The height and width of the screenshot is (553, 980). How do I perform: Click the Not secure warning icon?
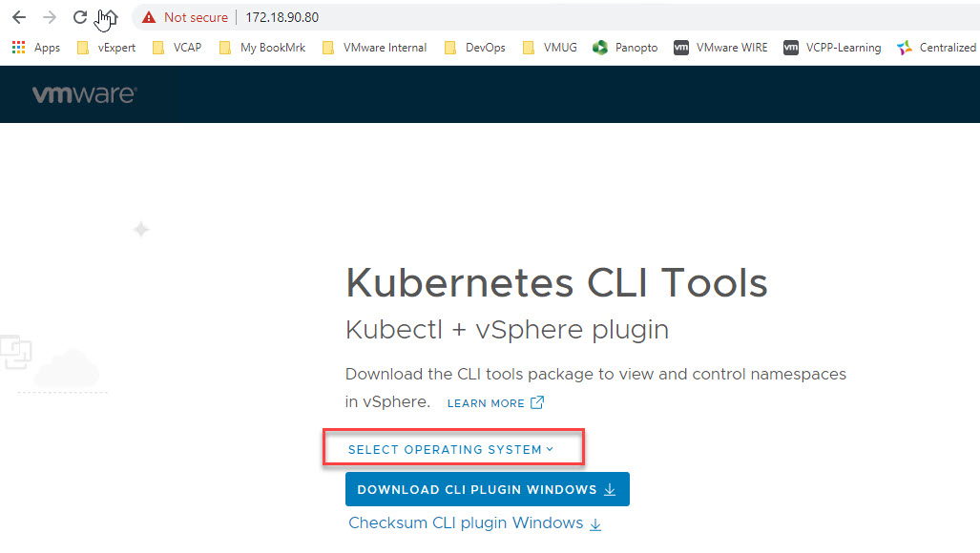coord(148,17)
